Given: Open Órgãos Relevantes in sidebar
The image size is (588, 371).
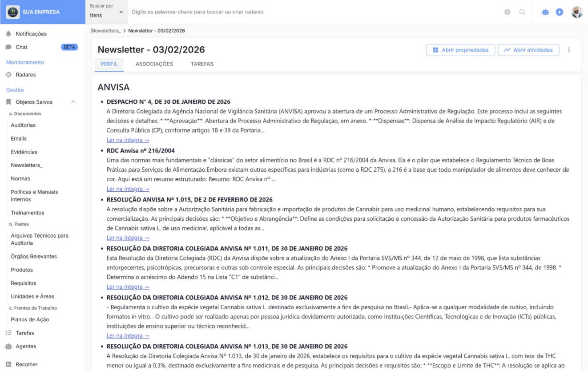Looking at the screenshot, I should coord(34,257).
